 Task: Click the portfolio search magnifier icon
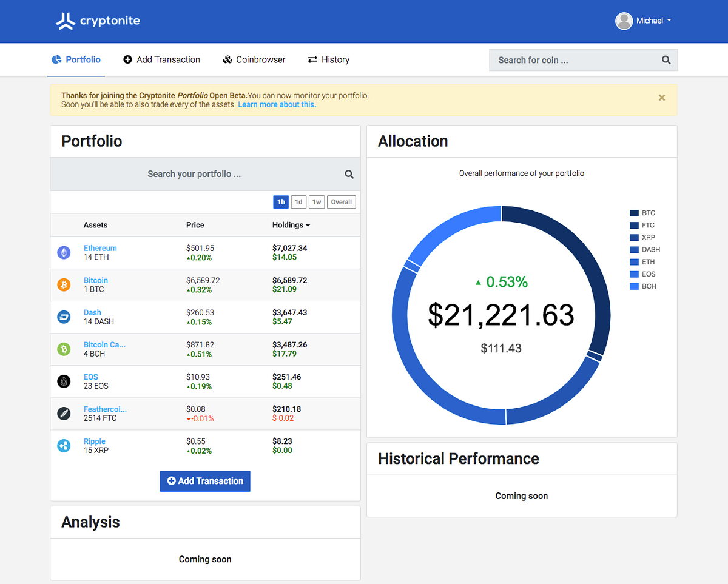(x=349, y=174)
